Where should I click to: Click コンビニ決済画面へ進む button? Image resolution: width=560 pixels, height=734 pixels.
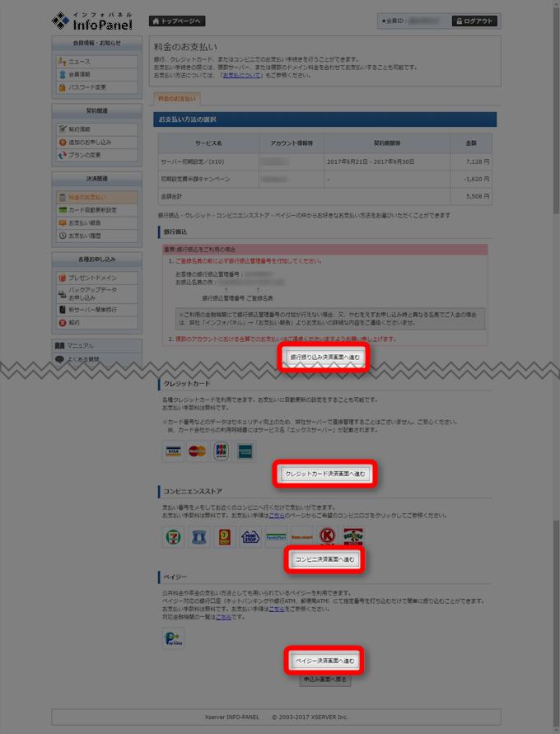pos(324,559)
